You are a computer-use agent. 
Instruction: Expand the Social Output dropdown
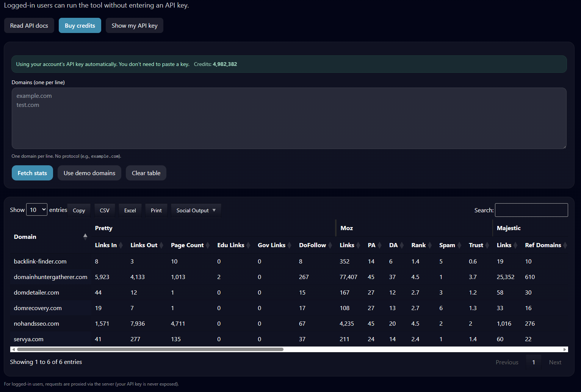click(x=196, y=210)
